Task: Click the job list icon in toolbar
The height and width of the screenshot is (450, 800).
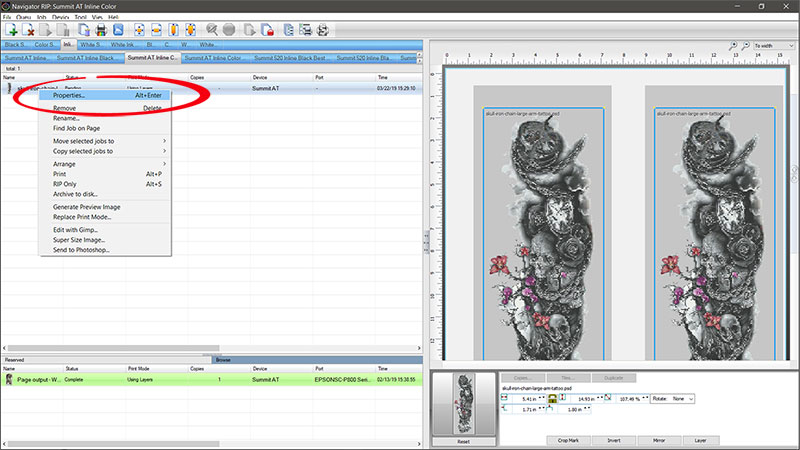Action: coord(289,30)
